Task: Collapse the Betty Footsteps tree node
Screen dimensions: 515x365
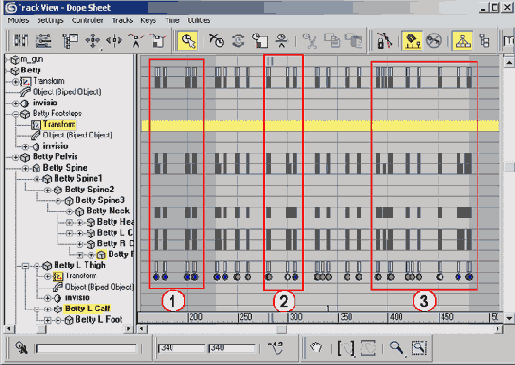Action: [15, 114]
